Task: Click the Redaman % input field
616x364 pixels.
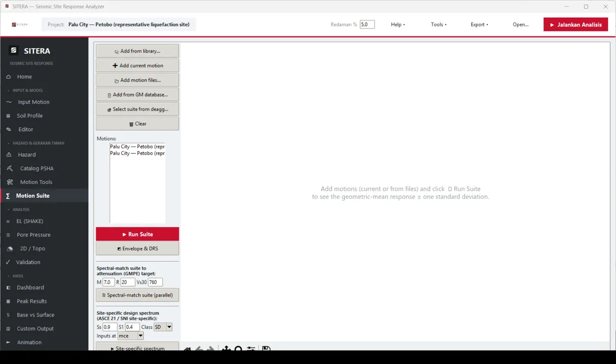Action: (367, 25)
